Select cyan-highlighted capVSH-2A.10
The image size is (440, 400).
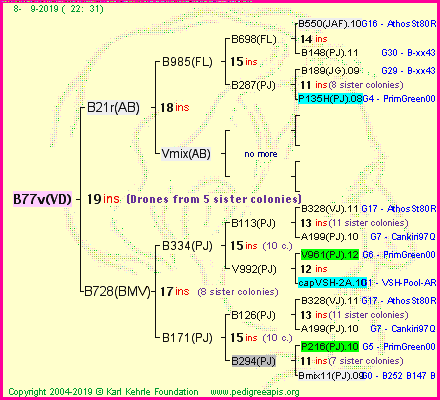[x=332, y=283]
